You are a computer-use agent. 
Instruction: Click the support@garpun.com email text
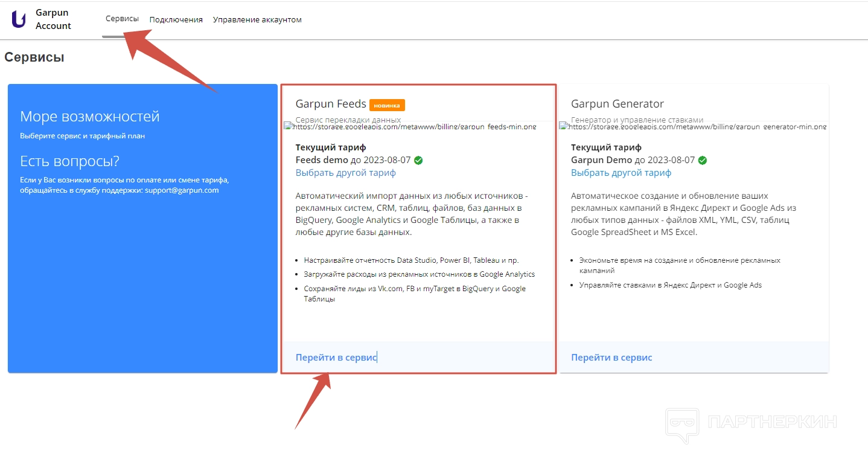tap(182, 190)
